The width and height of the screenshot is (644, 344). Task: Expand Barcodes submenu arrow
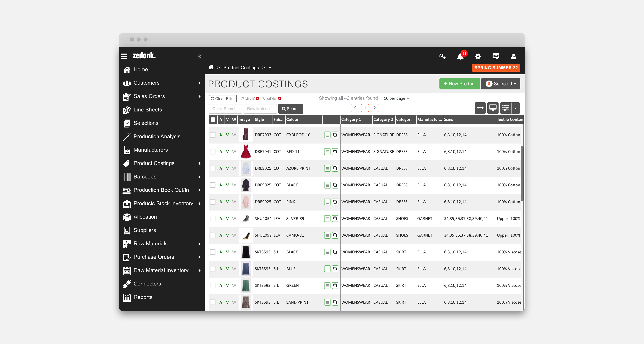[x=199, y=177]
